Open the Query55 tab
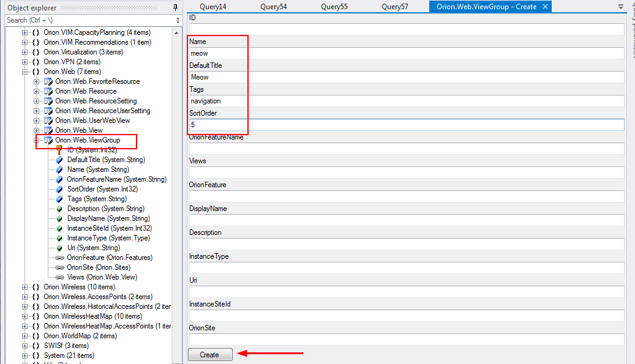The height and width of the screenshot is (364, 635). pyautogui.click(x=334, y=7)
